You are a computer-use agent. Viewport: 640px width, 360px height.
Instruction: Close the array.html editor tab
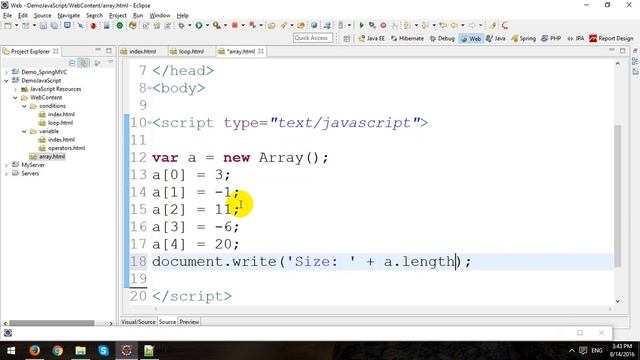pos(261,51)
